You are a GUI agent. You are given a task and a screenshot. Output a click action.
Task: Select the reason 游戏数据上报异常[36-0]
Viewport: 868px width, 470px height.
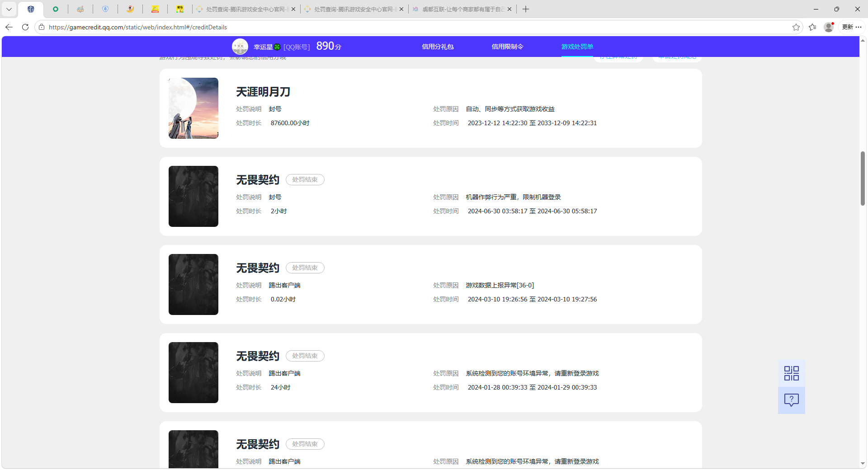[x=500, y=285]
